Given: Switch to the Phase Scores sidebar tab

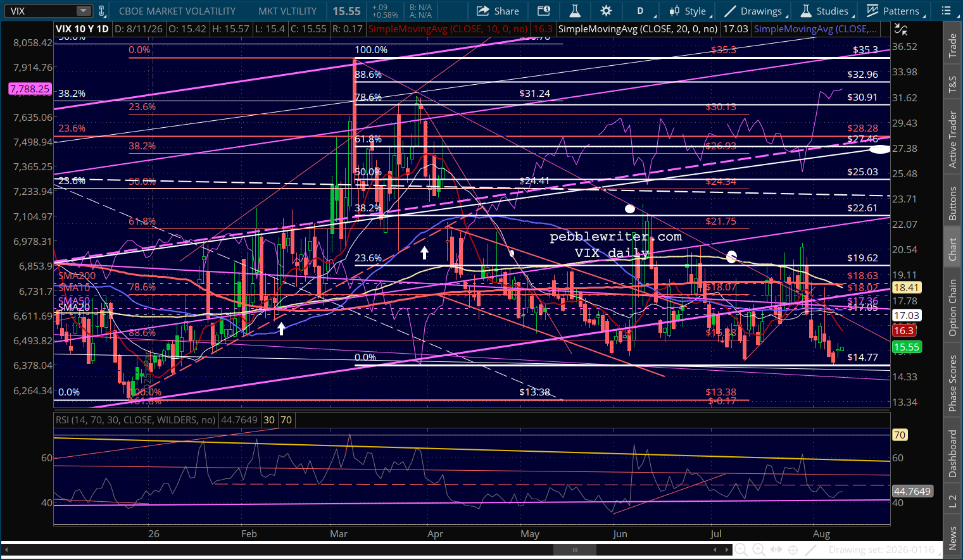Looking at the screenshot, I should pyautogui.click(x=952, y=383).
